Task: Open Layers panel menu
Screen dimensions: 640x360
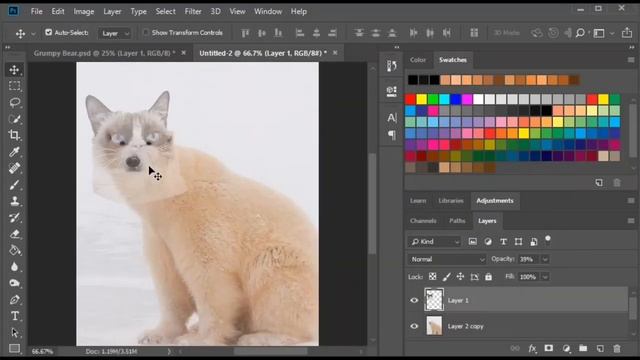Action: (631, 221)
